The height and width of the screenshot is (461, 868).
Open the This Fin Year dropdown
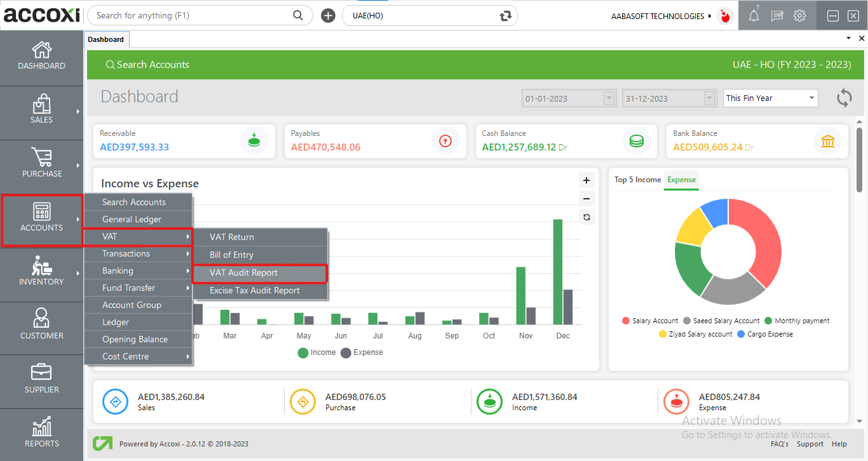pos(770,98)
